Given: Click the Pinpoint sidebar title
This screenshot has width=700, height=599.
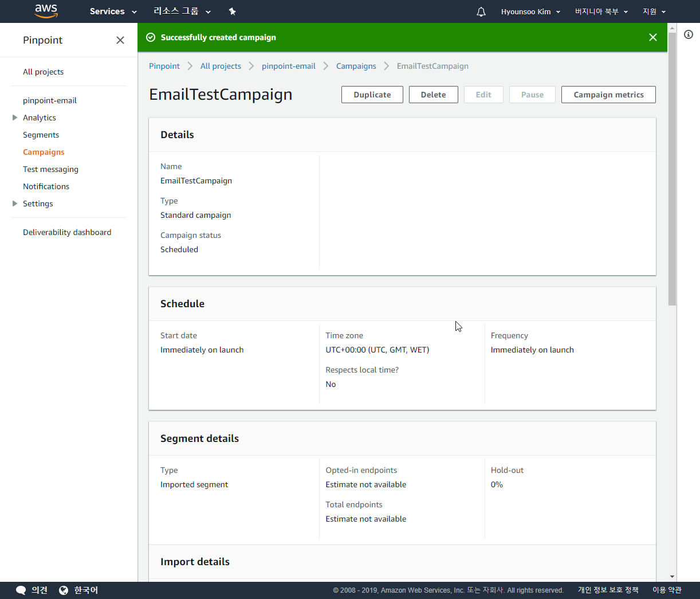Looking at the screenshot, I should coord(43,40).
